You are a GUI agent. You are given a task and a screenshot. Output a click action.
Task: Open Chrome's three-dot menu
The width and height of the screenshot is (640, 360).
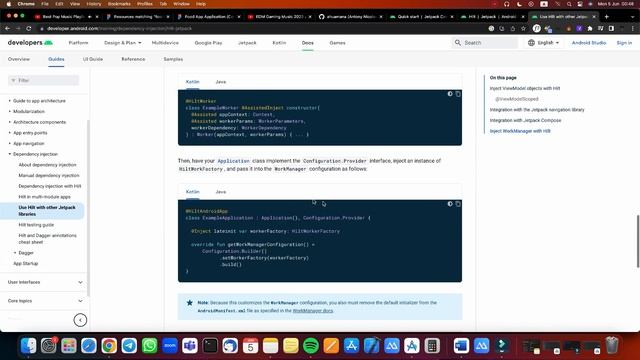click(x=633, y=29)
